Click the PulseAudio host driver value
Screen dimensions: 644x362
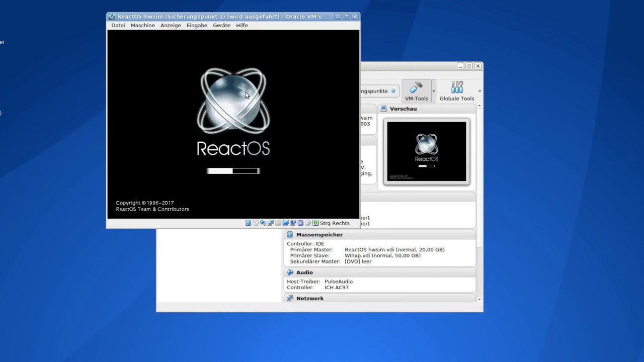click(339, 282)
